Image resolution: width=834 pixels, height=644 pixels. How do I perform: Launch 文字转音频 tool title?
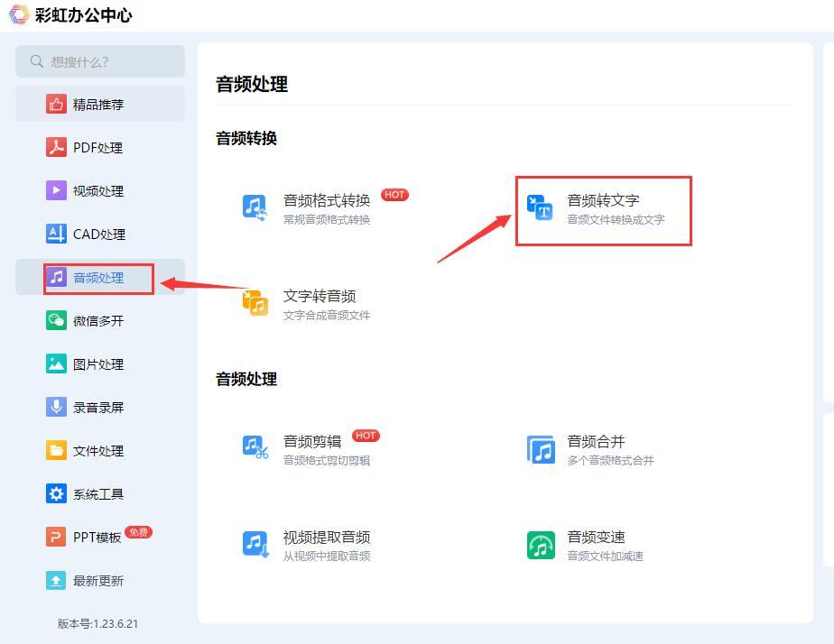[320, 296]
